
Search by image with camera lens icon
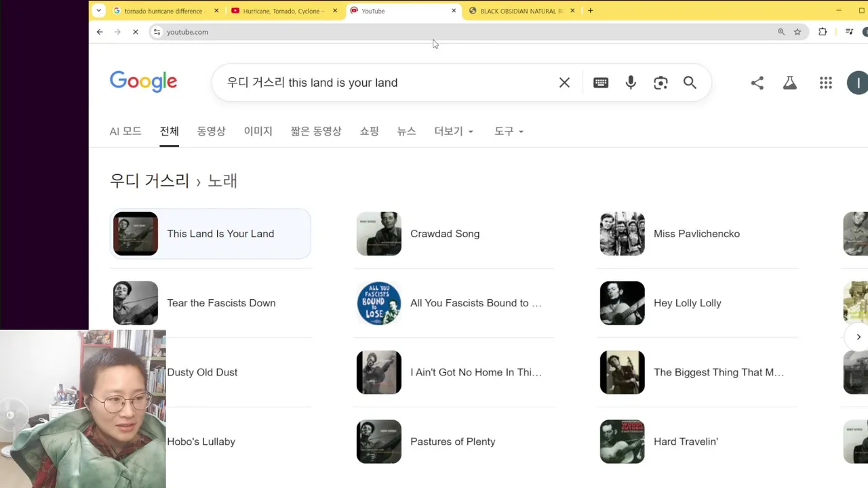(x=660, y=83)
